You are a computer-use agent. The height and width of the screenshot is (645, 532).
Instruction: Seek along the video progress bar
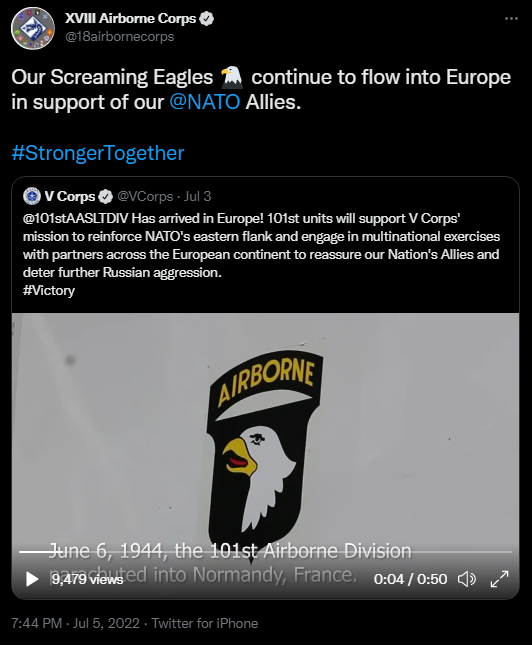[x=265, y=552]
